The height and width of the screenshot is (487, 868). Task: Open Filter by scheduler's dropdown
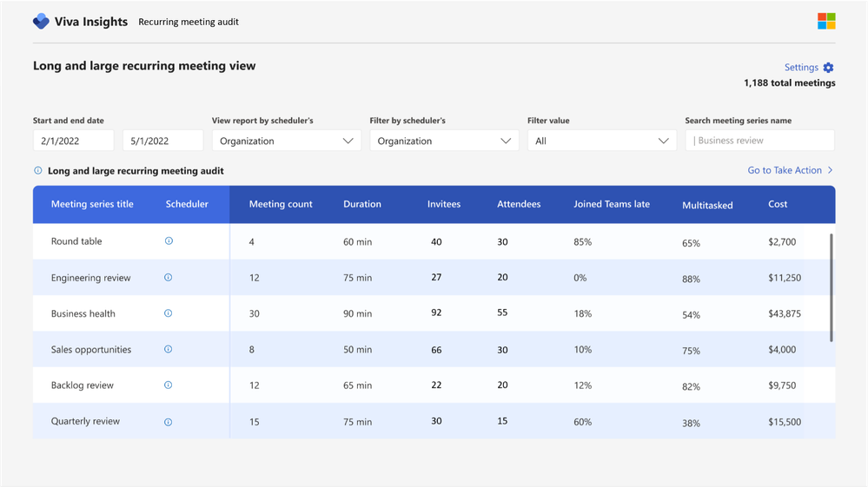tap(444, 141)
